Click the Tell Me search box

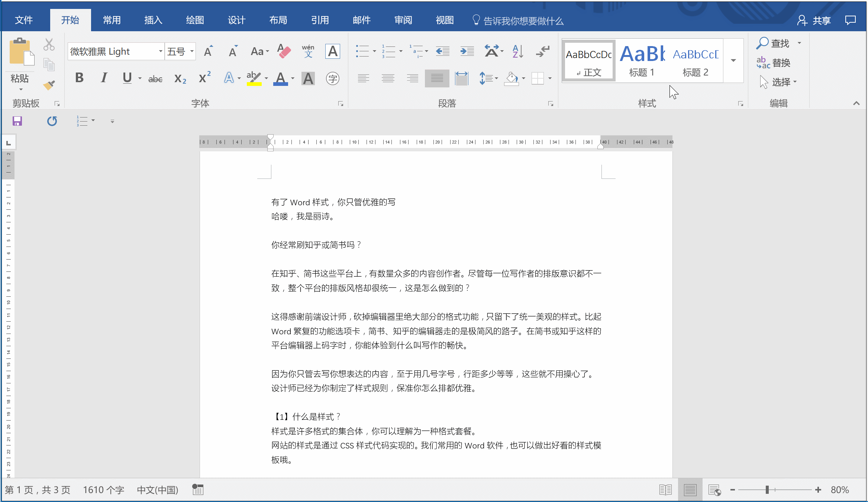[518, 20]
